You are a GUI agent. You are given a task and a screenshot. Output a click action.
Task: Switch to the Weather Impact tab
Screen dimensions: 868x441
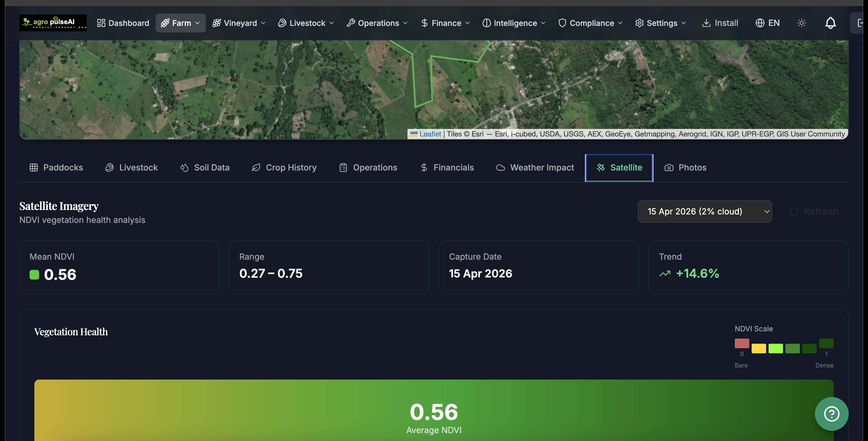(x=535, y=167)
